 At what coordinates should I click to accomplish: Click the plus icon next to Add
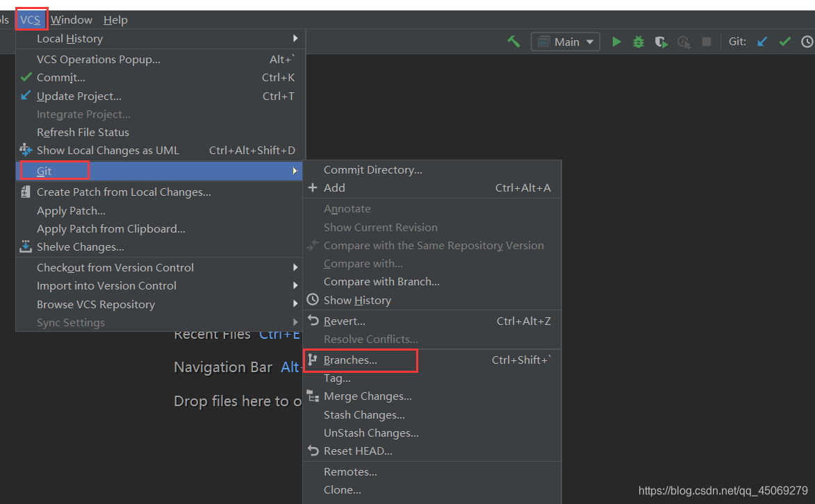coord(313,187)
